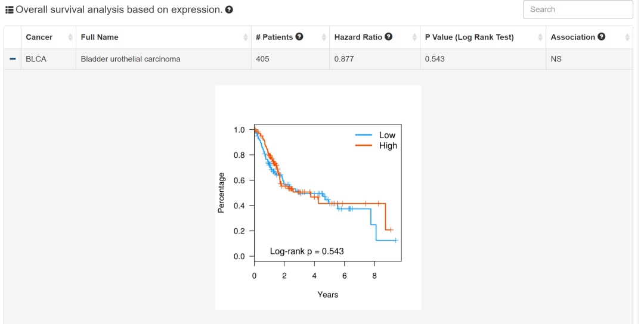The height and width of the screenshot is (324, 644).
Task: Sort by Full Name column arrows
Action: (x=246, y=38)
